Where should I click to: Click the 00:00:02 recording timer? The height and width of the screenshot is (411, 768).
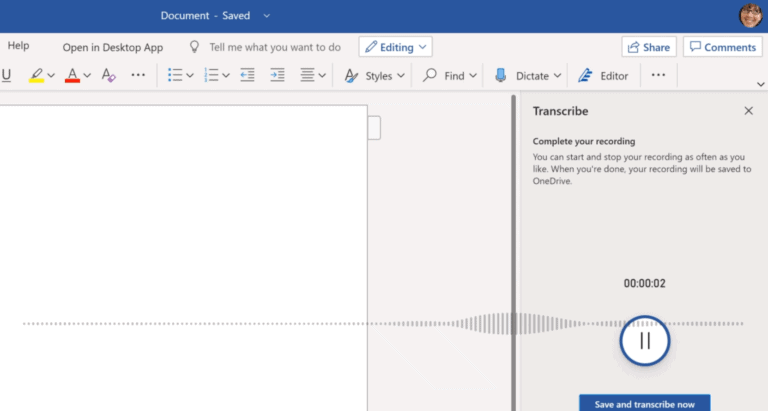click(x=645, y=283)
